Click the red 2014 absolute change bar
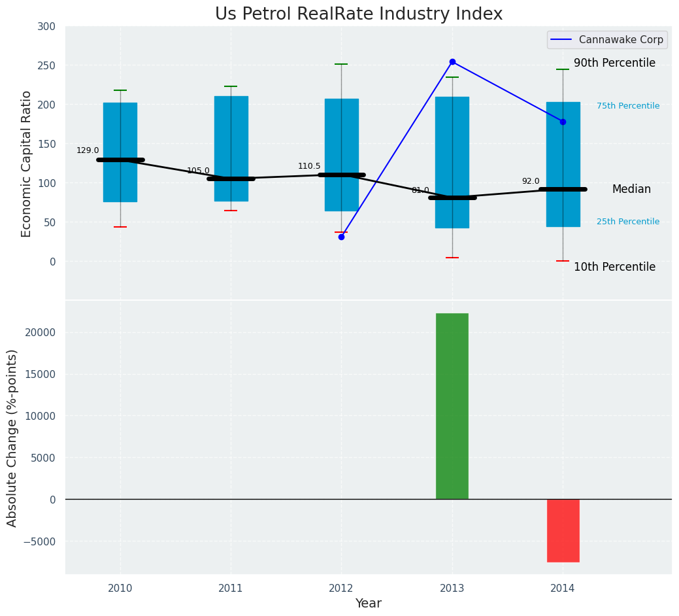This screenshot has height=616, width=679. [563, 530]
